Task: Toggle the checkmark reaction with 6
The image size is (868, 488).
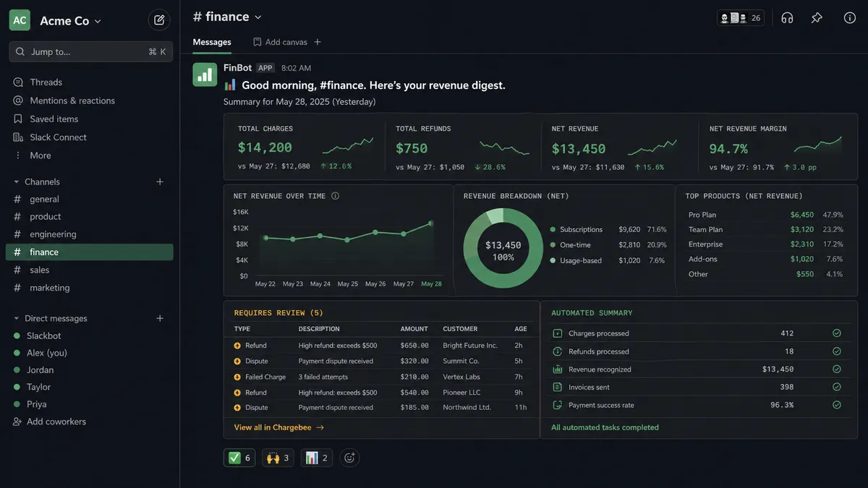Action: coord(239,458)
